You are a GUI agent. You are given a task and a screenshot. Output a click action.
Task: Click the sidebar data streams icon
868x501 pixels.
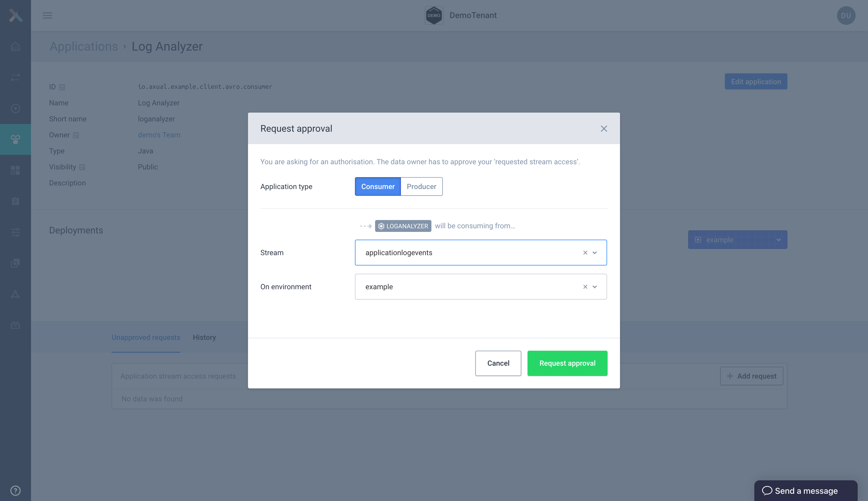tap(16, 77)
